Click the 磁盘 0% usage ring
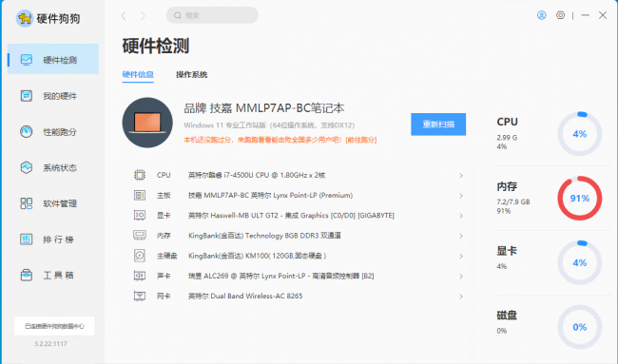This screenshot has height=364, width=618. click(x=579, y=327)
